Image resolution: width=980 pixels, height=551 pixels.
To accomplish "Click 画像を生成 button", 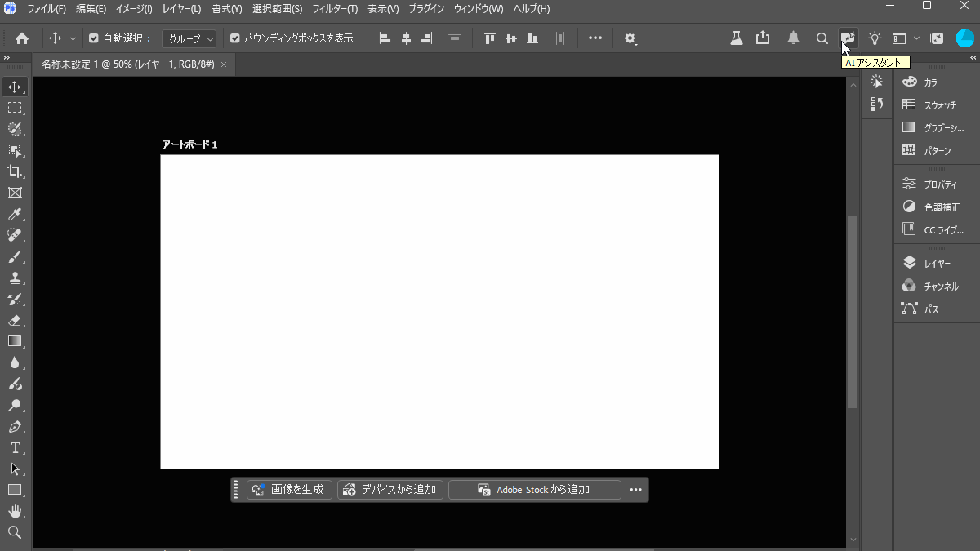I will [290, 490].
